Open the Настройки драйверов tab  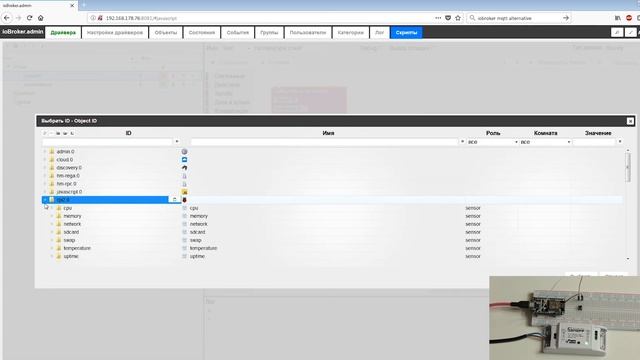tap(115, 33)
